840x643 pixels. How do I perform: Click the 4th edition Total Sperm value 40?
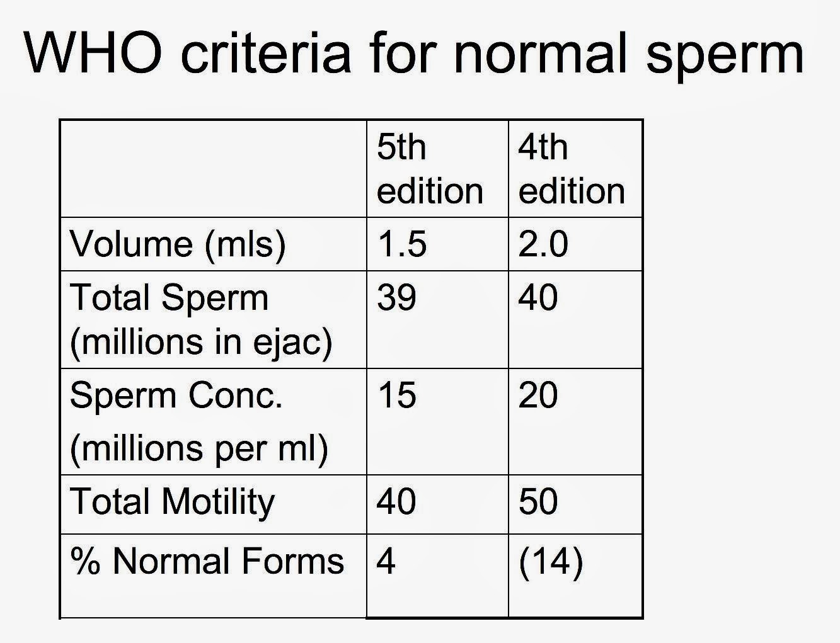(x=538, y=297)
